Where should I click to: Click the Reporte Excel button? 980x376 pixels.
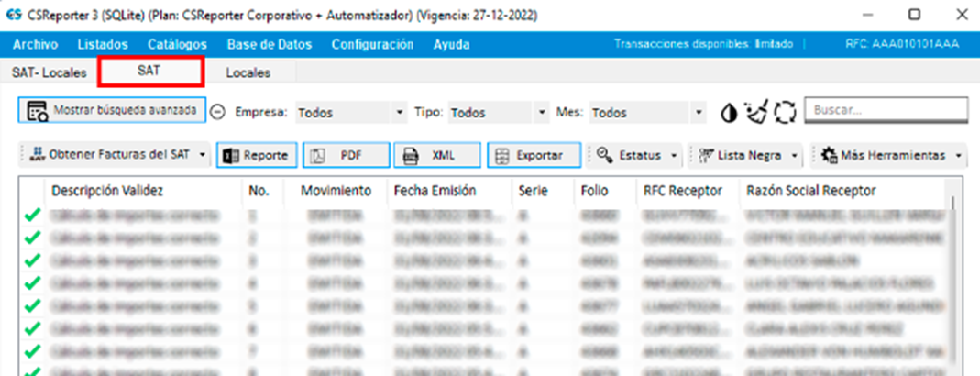click(x=257, y=155)
